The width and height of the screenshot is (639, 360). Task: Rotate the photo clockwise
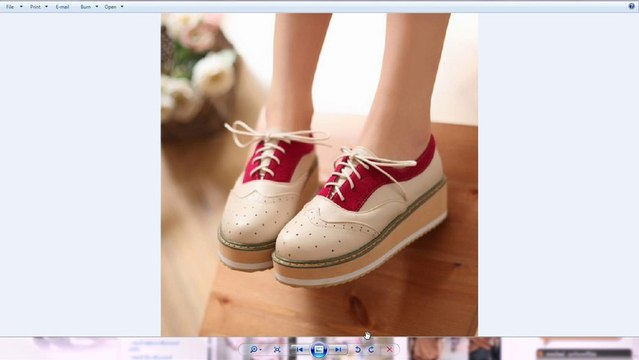coord(371,349)
